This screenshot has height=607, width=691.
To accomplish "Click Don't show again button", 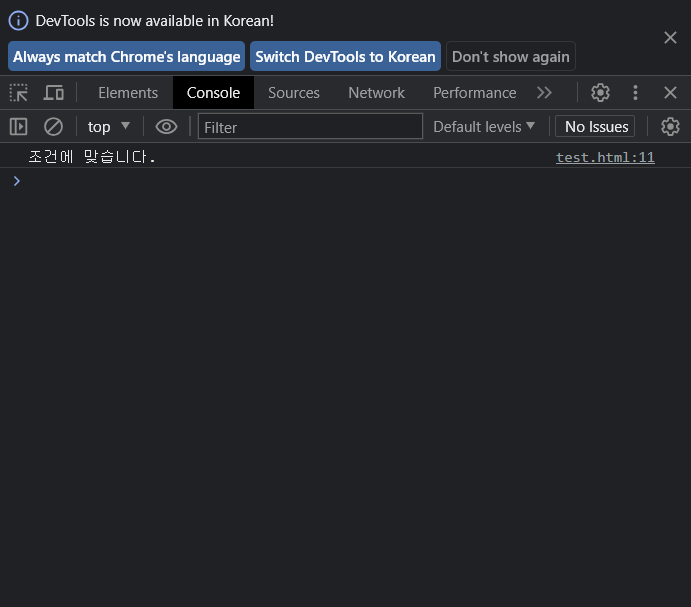I will [x=511, y=56].
